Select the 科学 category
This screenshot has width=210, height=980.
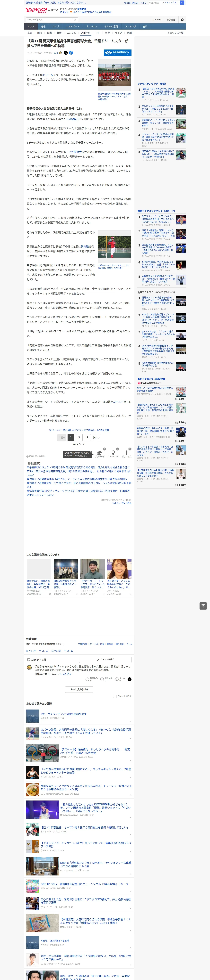click(x=107, y=33)
